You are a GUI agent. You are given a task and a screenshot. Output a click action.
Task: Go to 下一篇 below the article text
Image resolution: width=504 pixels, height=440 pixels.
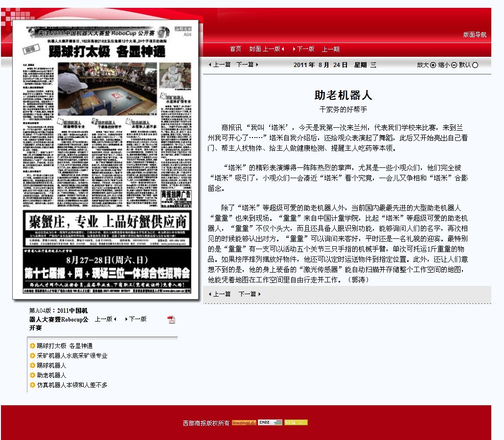[x=250, y=294]
